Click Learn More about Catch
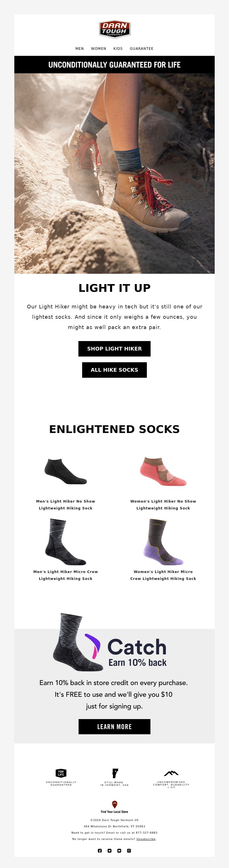The image size is (229, 868). click(x=114, y=727)
